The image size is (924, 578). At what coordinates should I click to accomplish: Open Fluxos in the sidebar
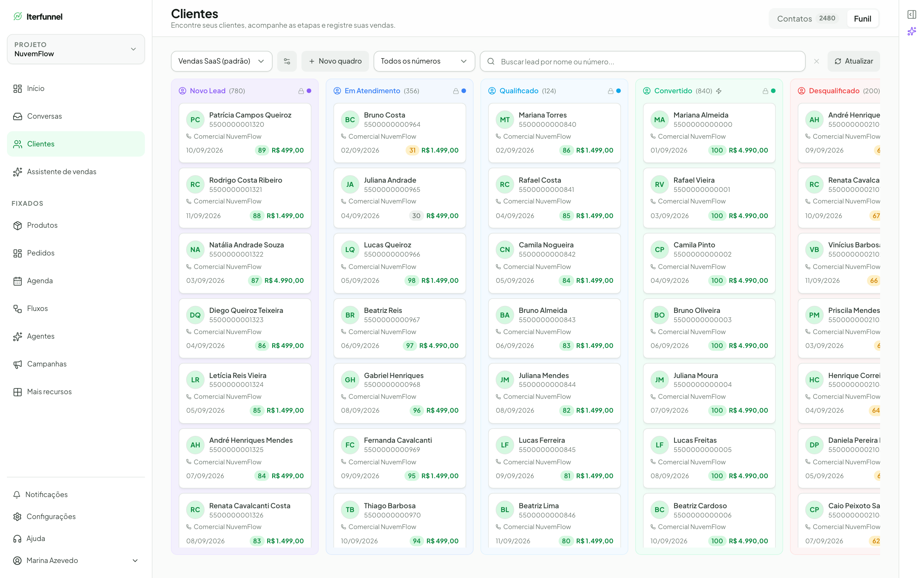[x=76, y=309]
